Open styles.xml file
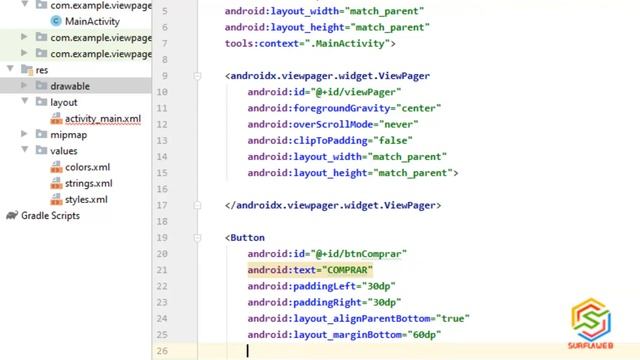Viewport: 640px width, 360px height. pos(86,200)
